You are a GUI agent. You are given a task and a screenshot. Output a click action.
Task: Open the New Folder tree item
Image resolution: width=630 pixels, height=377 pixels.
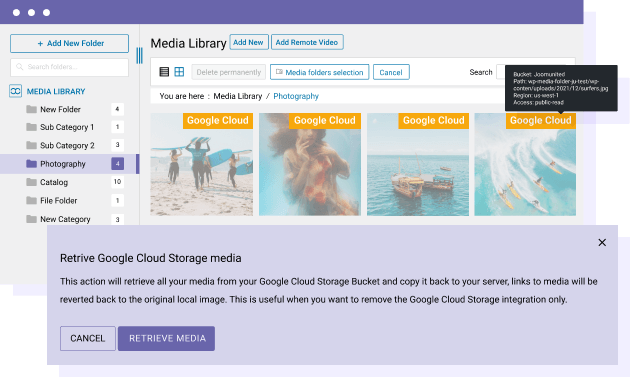coord(60,109)
